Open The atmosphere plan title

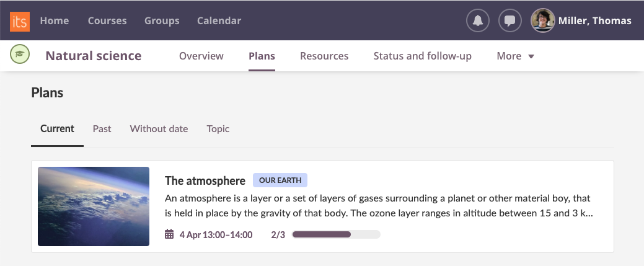coord(205,180)
